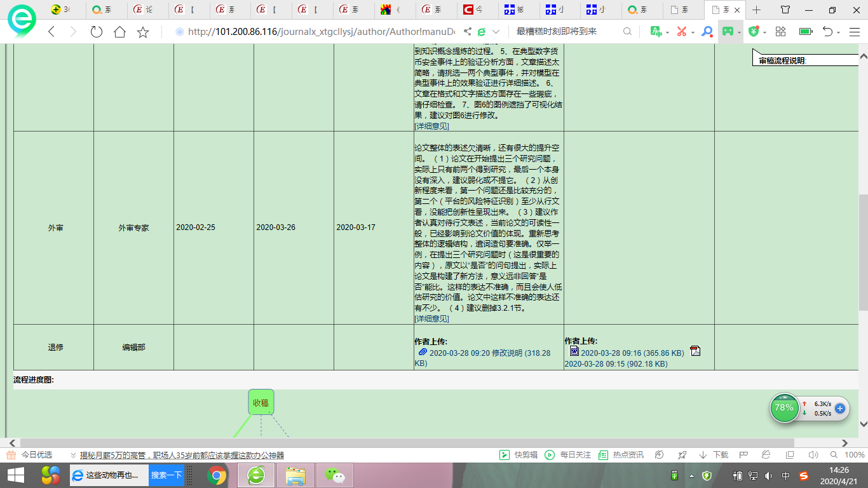Bookmark this page with the star icon
The height and width of the screenshot is (488, 868).
143,32
